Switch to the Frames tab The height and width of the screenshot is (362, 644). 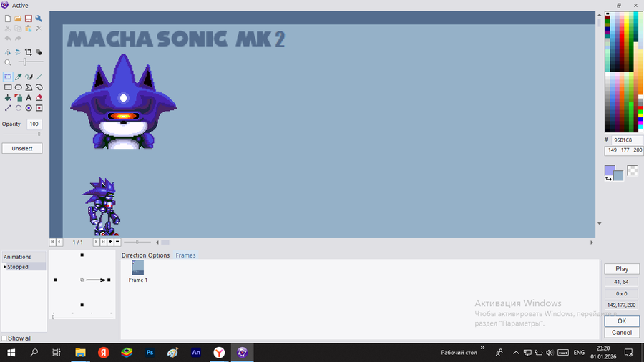pos(185,255)
